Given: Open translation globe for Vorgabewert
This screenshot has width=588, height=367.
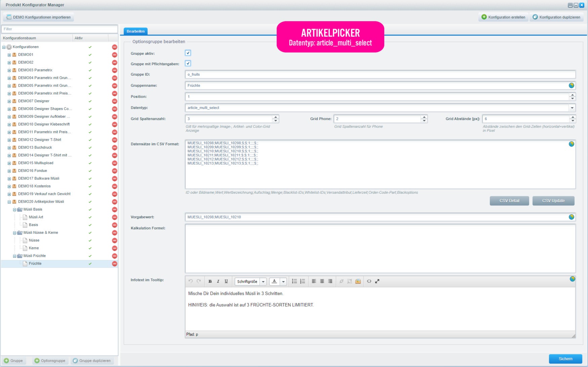Looking at the screenshot, I should [571, 217].
